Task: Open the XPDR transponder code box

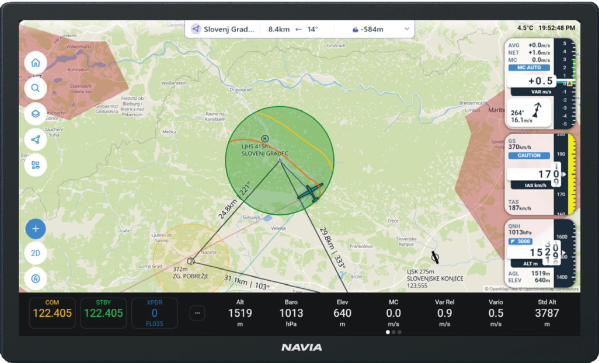Action: [154, 313]
